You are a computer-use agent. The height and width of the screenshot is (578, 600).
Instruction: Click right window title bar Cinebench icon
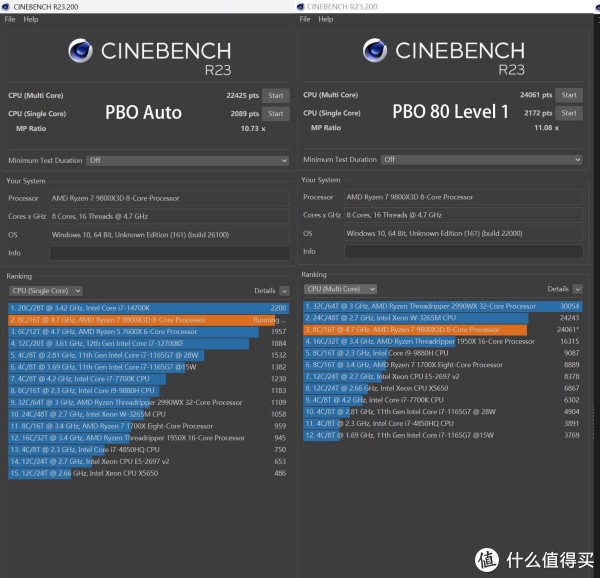pos(300,7)
